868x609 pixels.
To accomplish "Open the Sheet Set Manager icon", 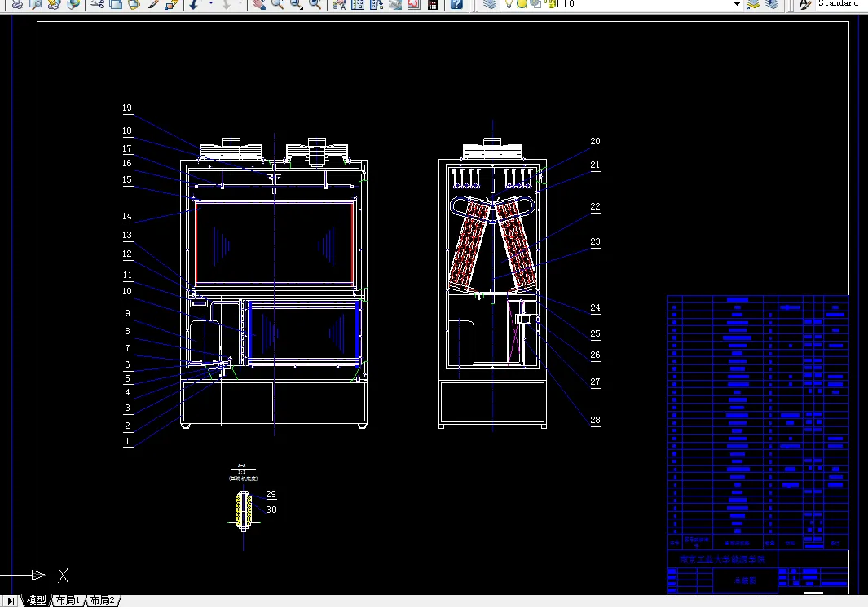I will pyautogui.click(x=395, y=4).
